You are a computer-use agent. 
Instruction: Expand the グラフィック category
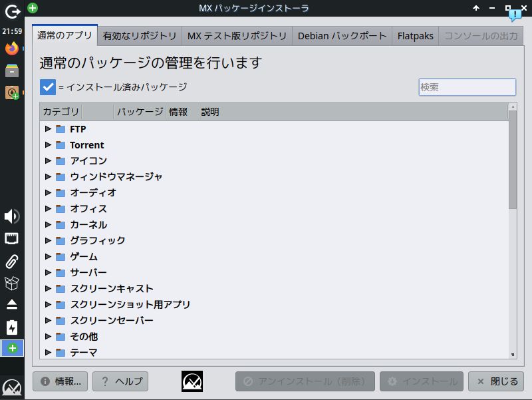click(48, 240)
